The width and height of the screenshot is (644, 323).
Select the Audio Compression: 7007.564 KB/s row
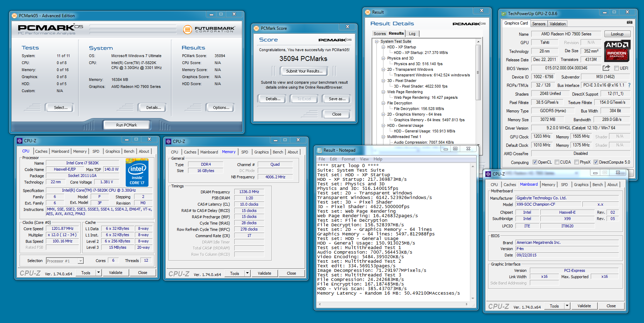click(424, 142)
